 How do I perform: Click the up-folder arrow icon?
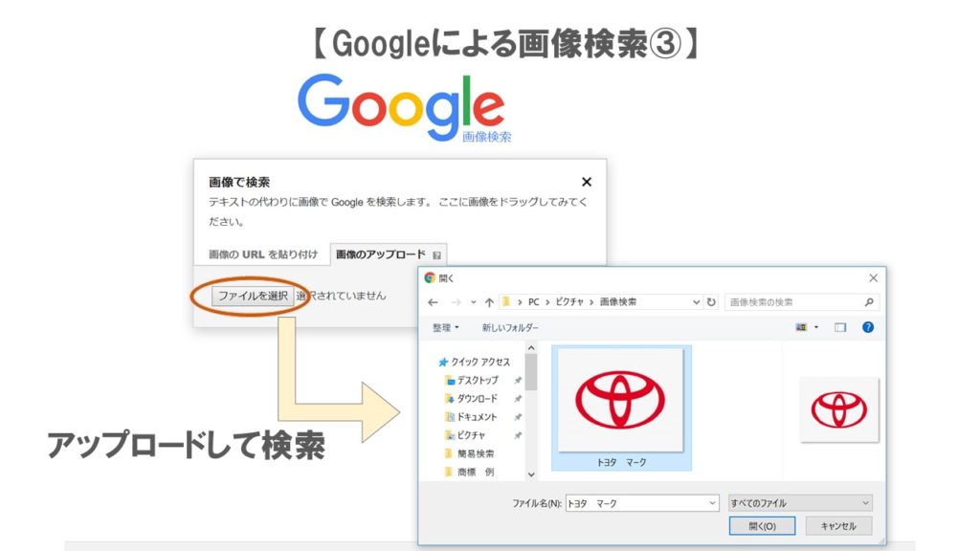[x=489, y=302]
